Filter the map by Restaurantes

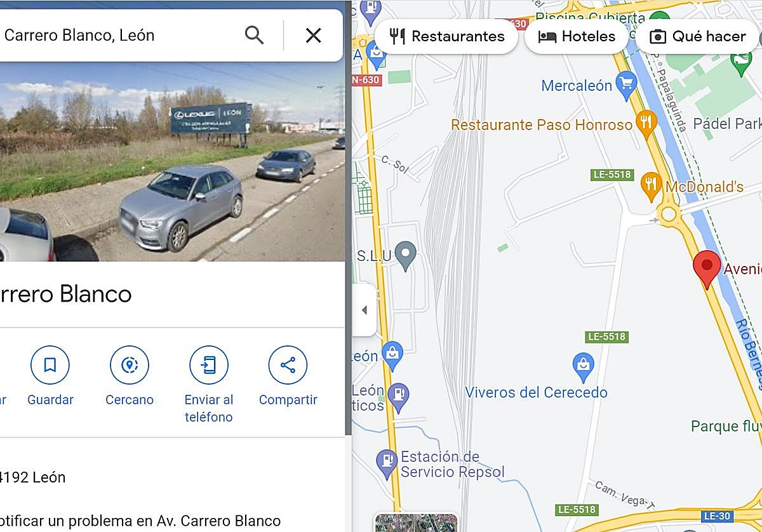tap(446, 36)
